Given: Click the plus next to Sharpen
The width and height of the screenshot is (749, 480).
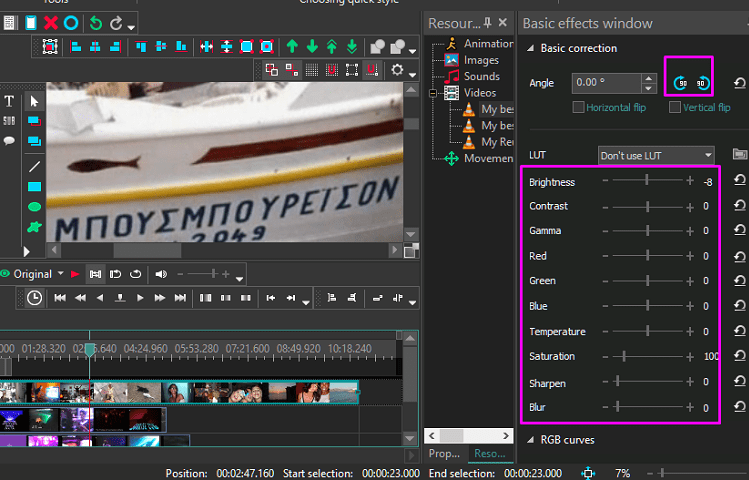Looking at the screenshot, I should [690, 381].
